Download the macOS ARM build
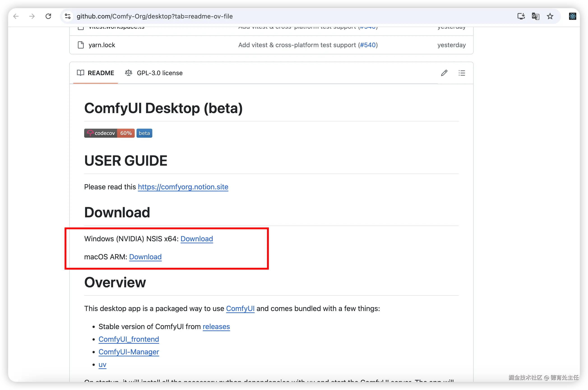The image size is (588, 390). pos(145,257)
